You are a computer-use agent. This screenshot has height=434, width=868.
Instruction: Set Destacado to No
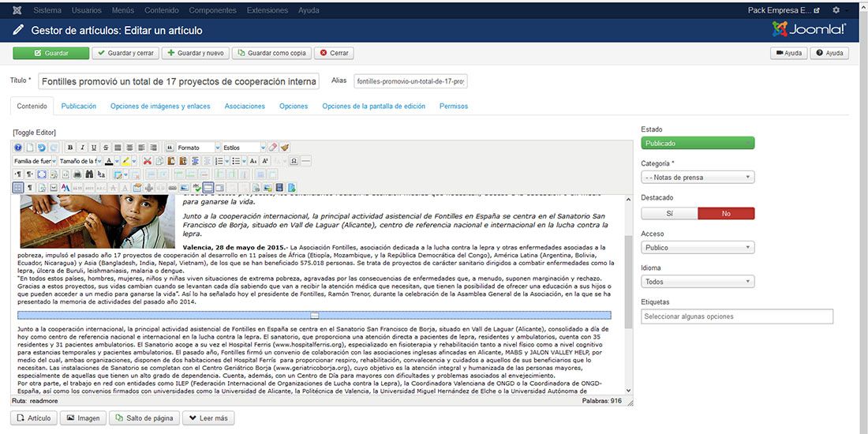(726, 213)
